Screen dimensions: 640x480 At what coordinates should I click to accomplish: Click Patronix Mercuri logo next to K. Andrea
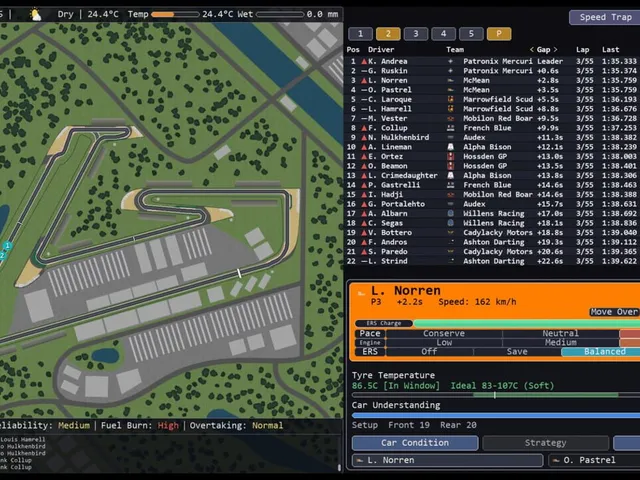point(451,61)
